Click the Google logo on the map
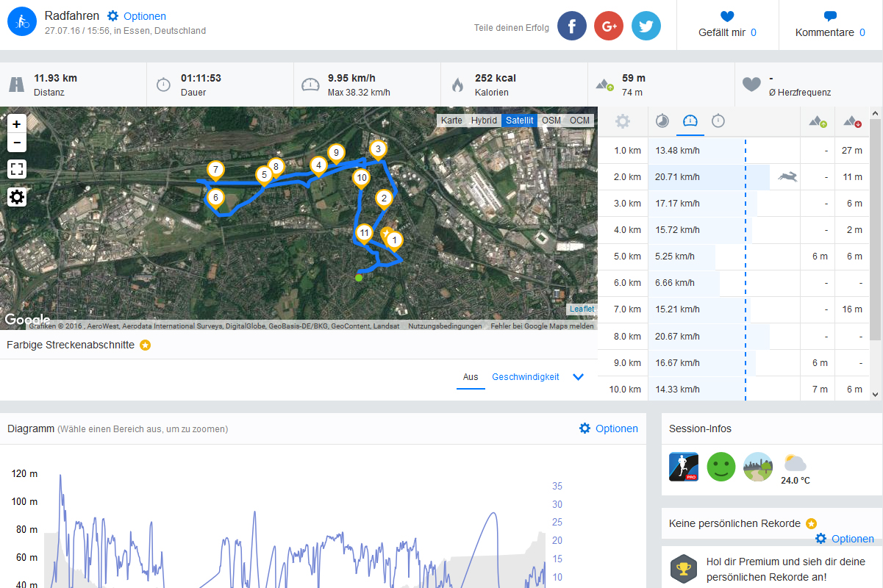 pyautogui.click(x=27, y=320)
